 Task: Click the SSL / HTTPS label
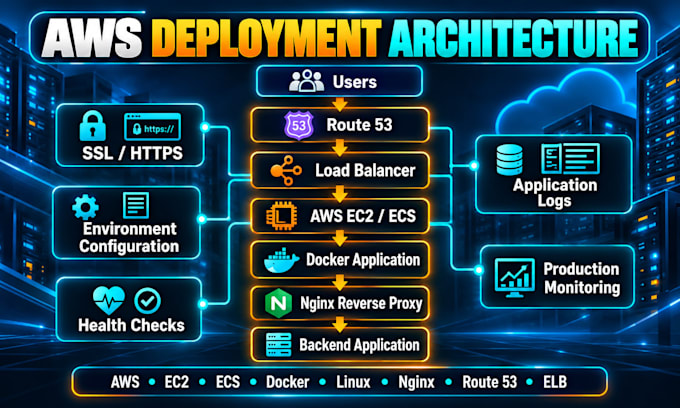[132, 153]
